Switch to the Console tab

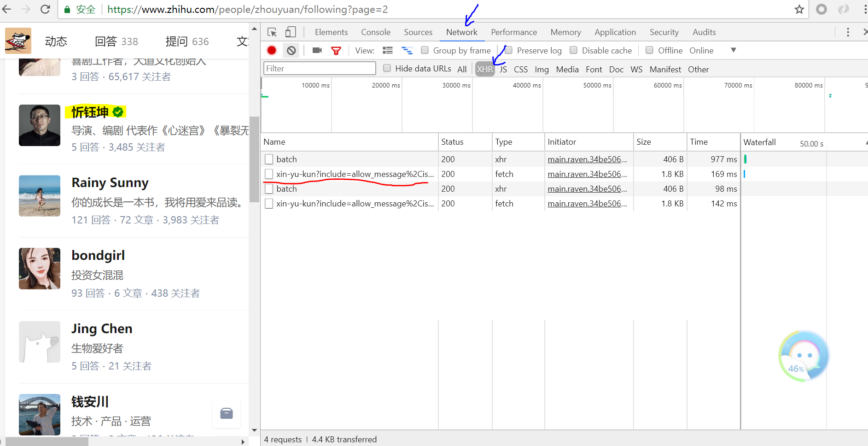(x=376, y=32)
